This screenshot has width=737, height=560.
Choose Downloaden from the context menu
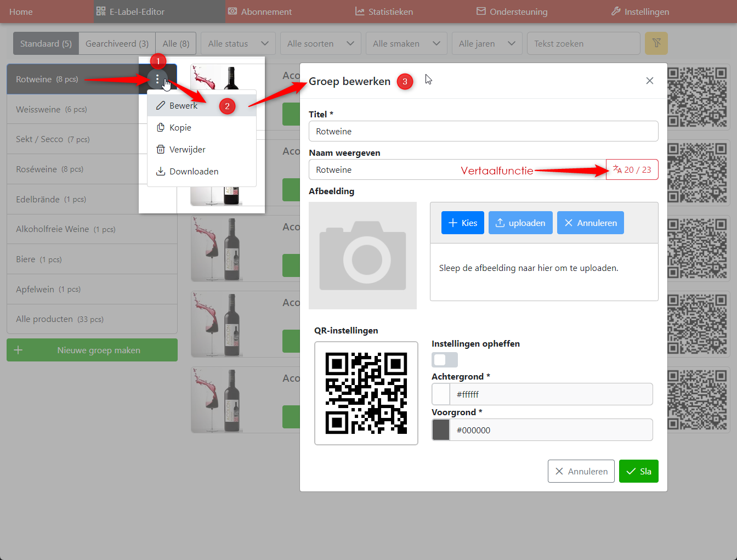193,172
